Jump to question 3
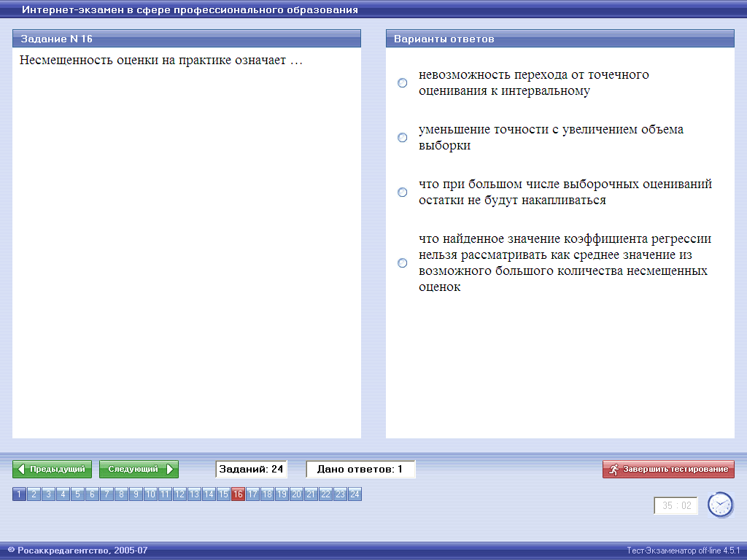This screenshot has width=747, height=560. click(x=48, y=494)
